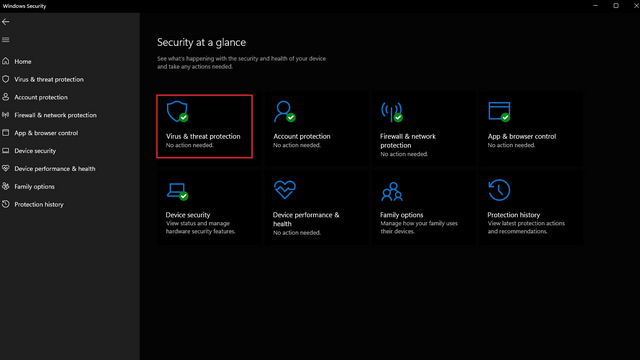Open the Family options tile title
Image resolution: width=640 pixels, height=360 pixels.
(x=401, y=215)
